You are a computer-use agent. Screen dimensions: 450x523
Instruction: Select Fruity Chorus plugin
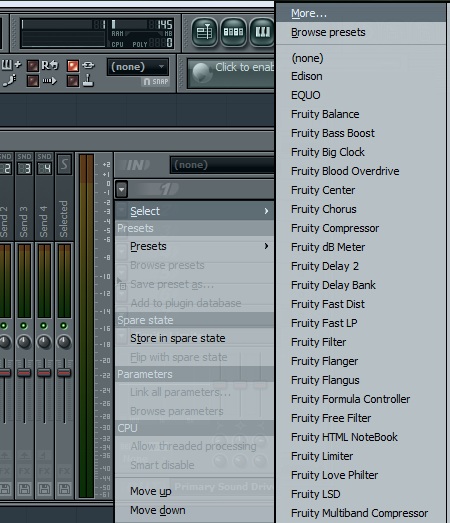pos(361,209)
